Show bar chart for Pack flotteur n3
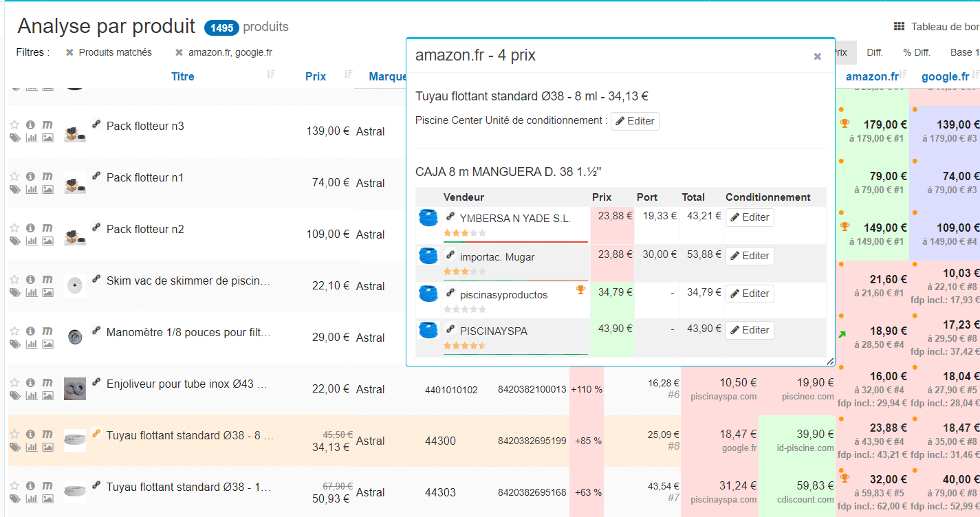Image resolution: width=980 pixels, height=517 pixels. pyautogui.click(x=31, y=137)
